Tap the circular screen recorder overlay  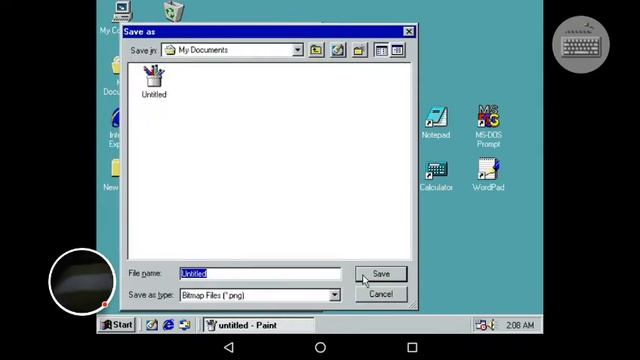(x=82, y=282)
